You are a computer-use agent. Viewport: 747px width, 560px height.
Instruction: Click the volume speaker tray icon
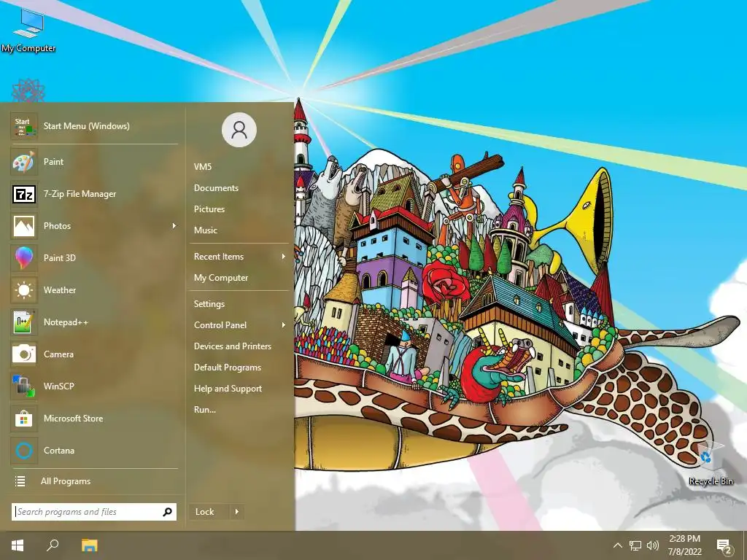pyautogui.click(x=653, y=545)
